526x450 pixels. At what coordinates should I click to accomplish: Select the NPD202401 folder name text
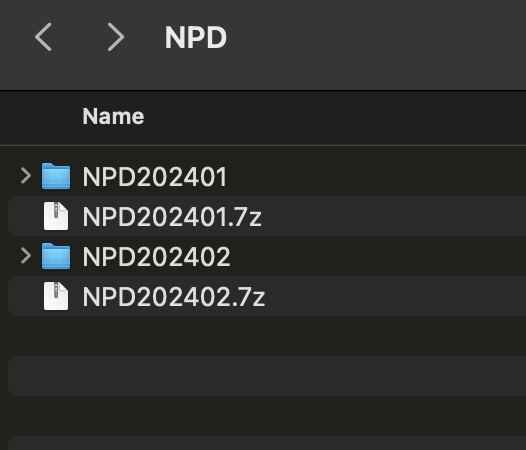click(155, 177)
